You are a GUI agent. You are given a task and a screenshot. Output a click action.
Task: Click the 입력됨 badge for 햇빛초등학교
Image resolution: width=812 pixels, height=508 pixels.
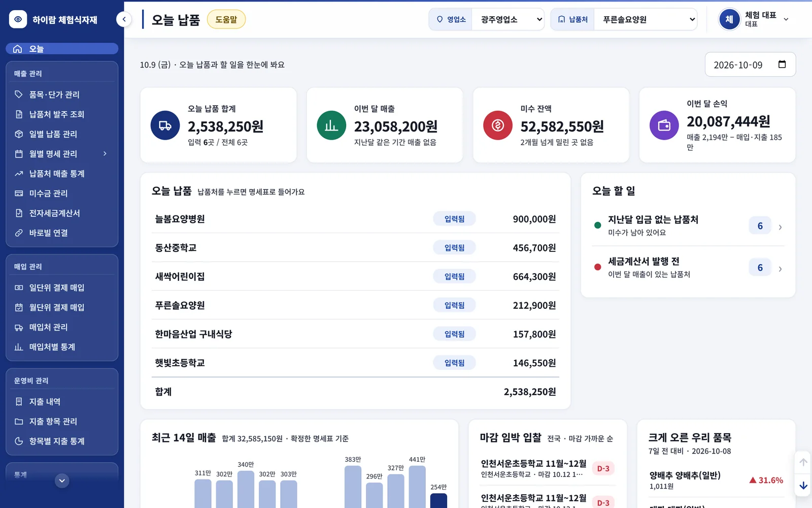pyautogui.click(x=455, y=363)
